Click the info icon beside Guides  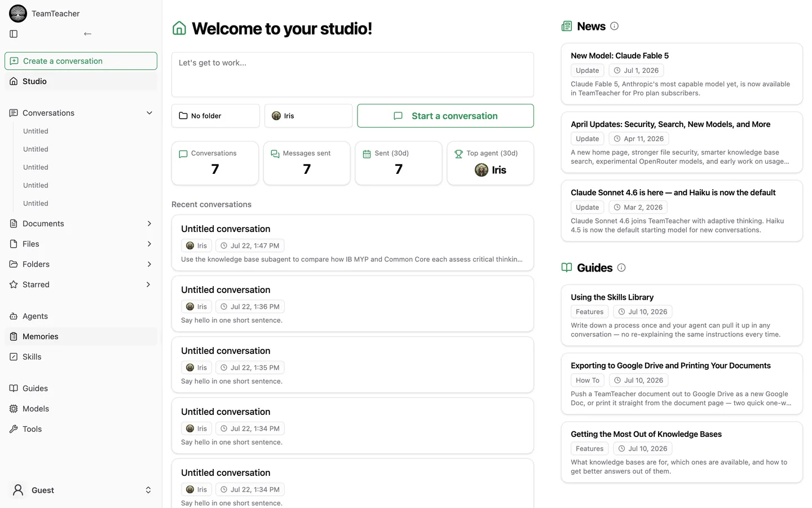pyautogui.click(x=621, y=268)
